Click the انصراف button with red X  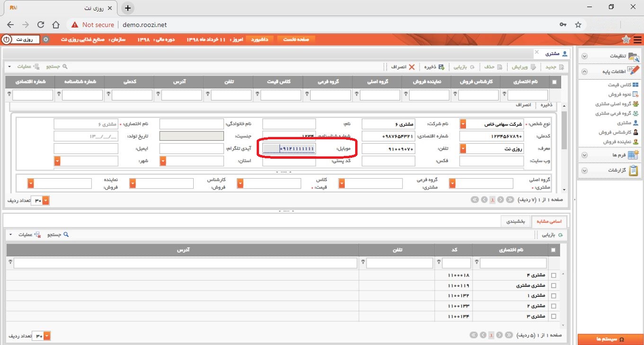click(x=402, y=67)
